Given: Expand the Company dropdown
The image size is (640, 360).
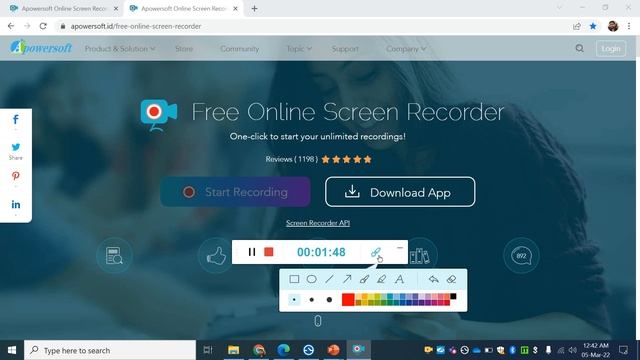Looking at the screenshot, I should tap(406, 49).
